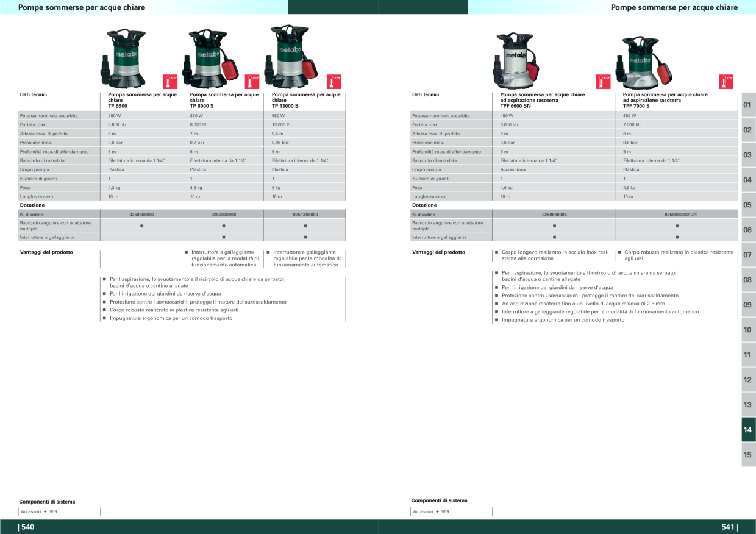Click the 7.000 l/h flow rate value
756x534 pixels.
point(632,124)
